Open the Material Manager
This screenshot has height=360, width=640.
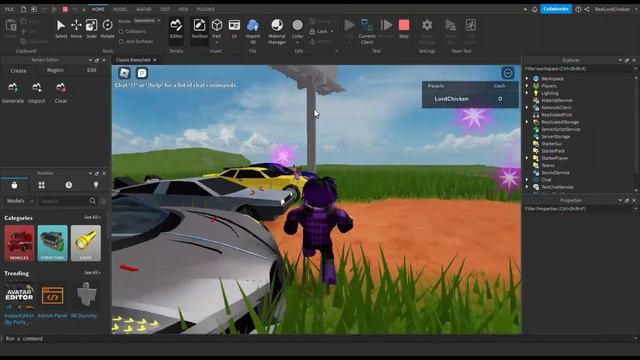pos(277,31)
